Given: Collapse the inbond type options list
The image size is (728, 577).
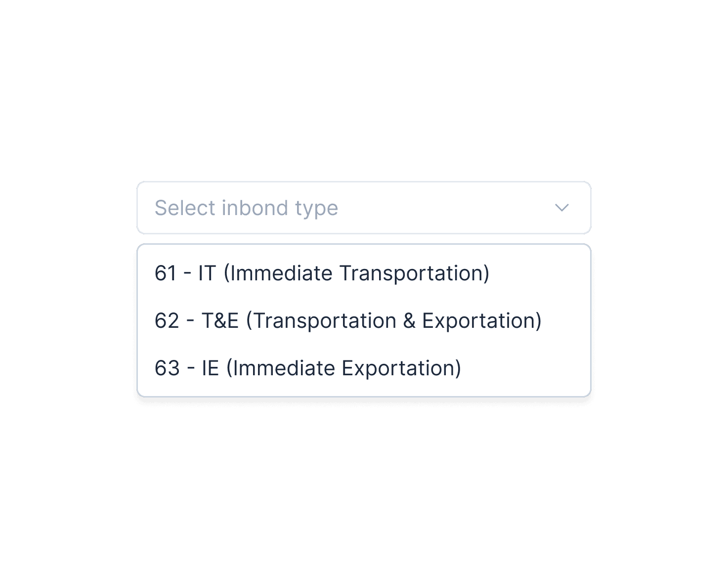Looking at the screenshot, I should pos(561,208).
